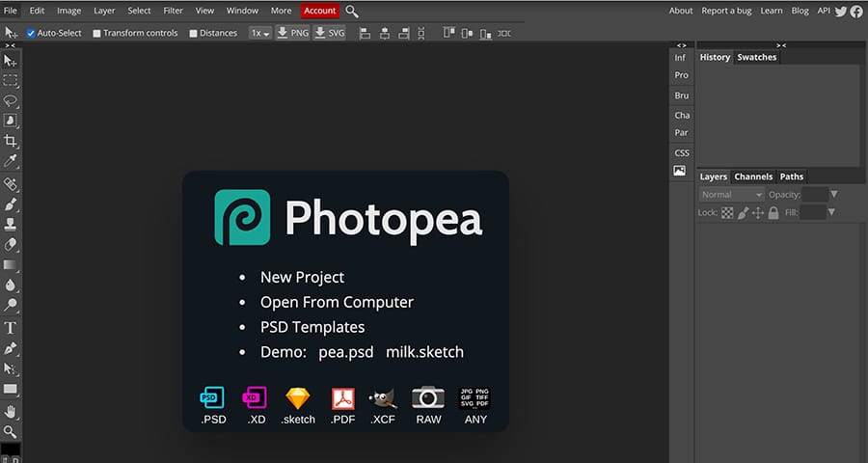This screenshot has height=463, width=868.
Task: Switch to the Swatches tab
Action: click(757, 57)
